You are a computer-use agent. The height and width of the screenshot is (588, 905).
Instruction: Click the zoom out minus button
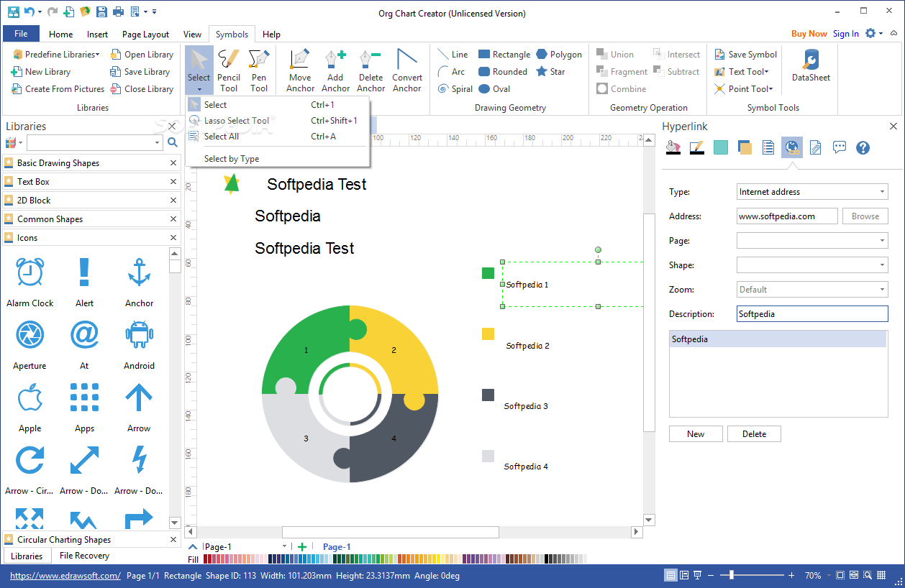pos(711,575)
